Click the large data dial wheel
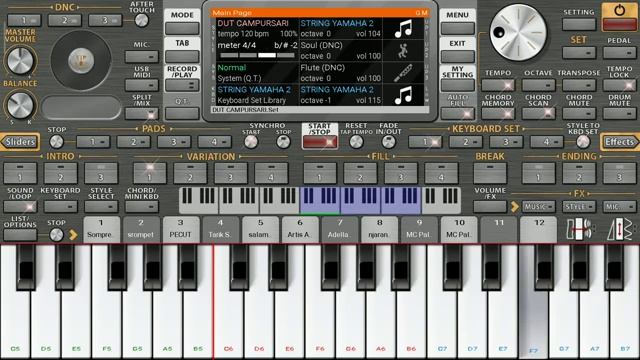This screenshot has height=360, width=640. [518, 33]
